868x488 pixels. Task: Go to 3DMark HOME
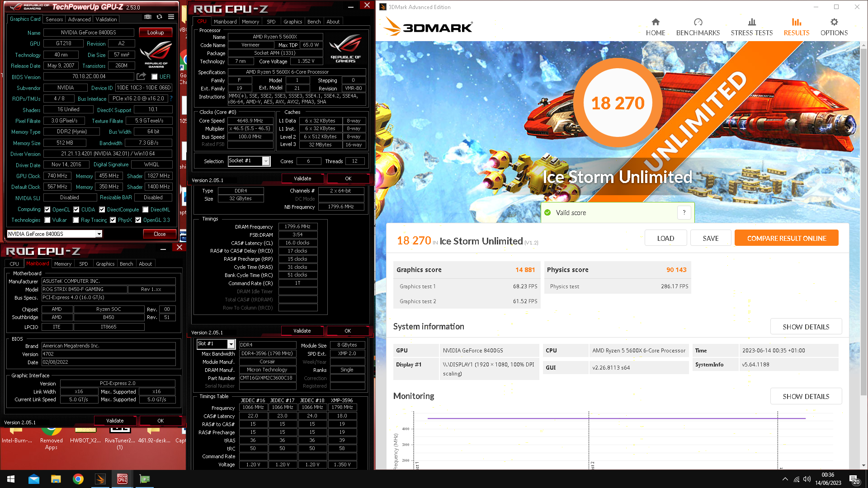656,27
